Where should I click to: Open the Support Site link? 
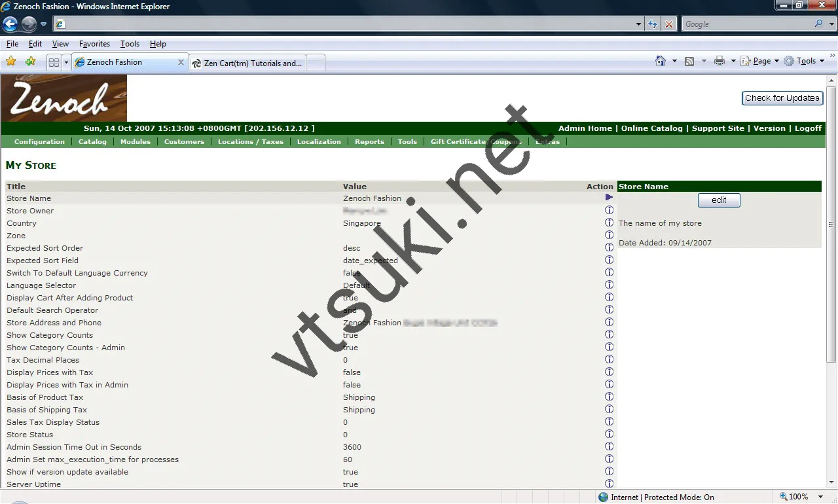[x=718, y=128]
